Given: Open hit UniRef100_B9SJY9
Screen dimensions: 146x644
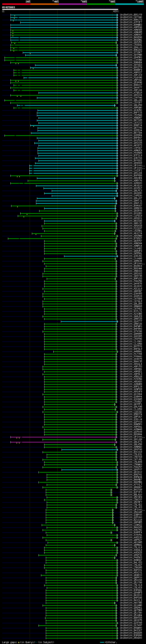Looking at the screenshot, I should tap(131, 15).
